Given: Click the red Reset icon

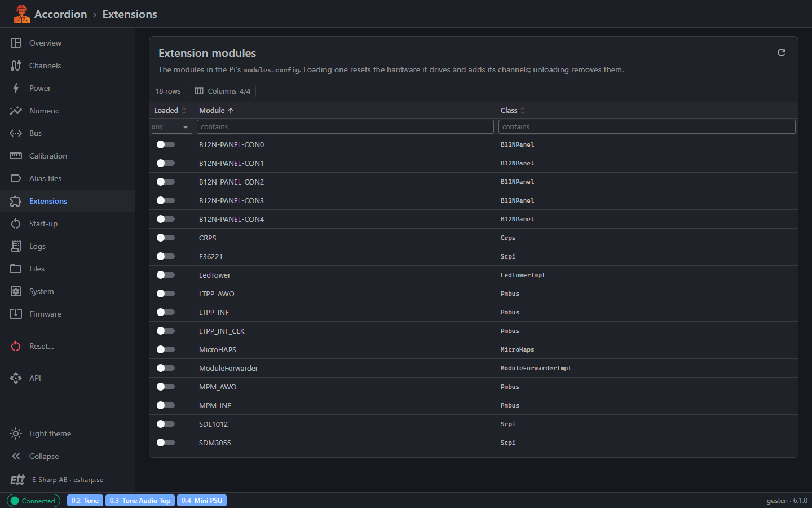Looking at the screenshot, I should 16,346.
